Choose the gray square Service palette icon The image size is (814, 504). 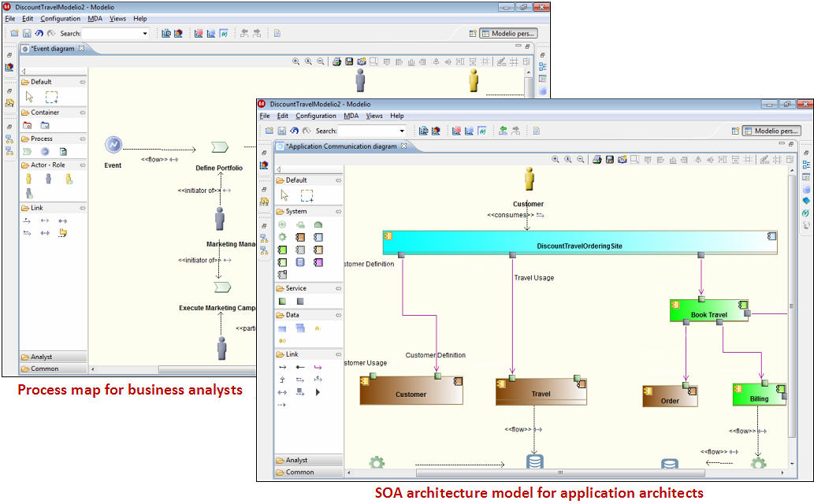pyautogui.click(x=300, y=302)
